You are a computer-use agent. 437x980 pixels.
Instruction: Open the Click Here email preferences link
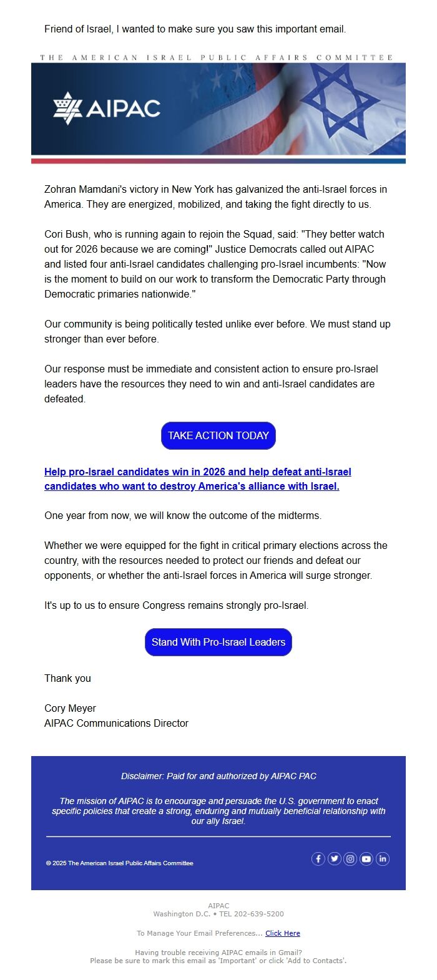282,933
